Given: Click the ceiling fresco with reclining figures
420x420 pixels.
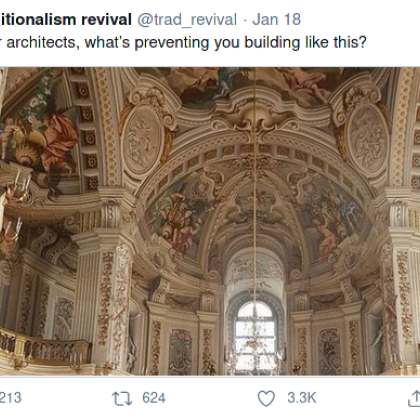Looking at the screenshot, I should click(255, 83).
